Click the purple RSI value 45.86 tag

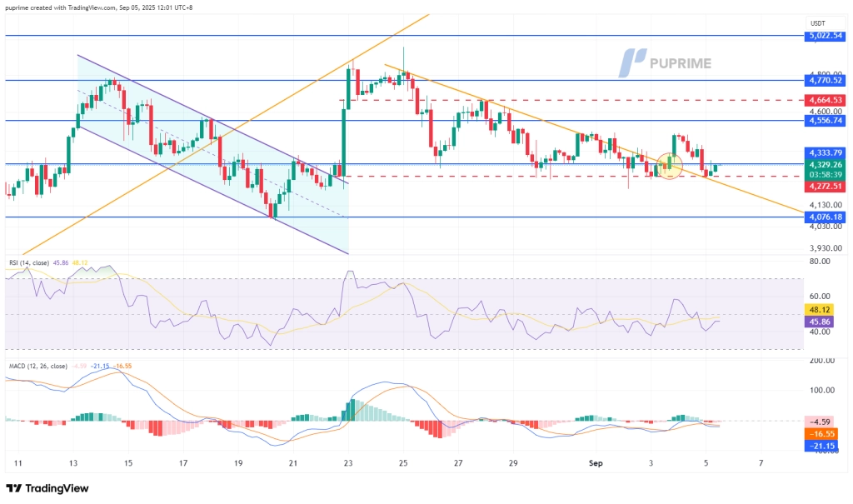click(818, 322)
